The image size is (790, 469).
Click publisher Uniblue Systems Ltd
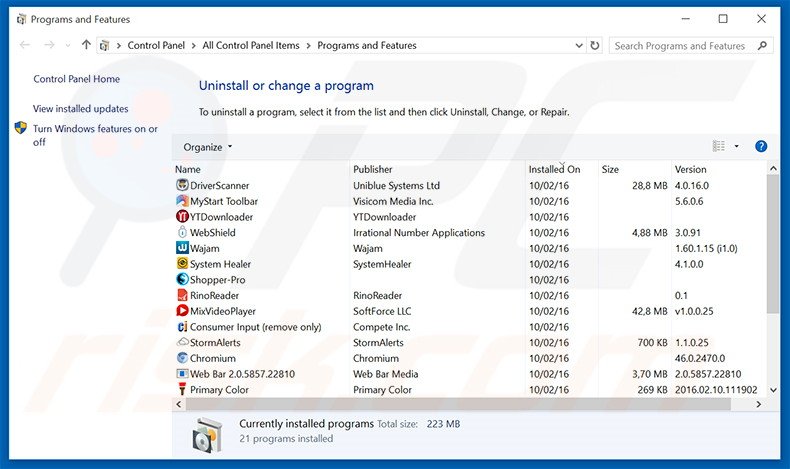[x=397, y=185]
